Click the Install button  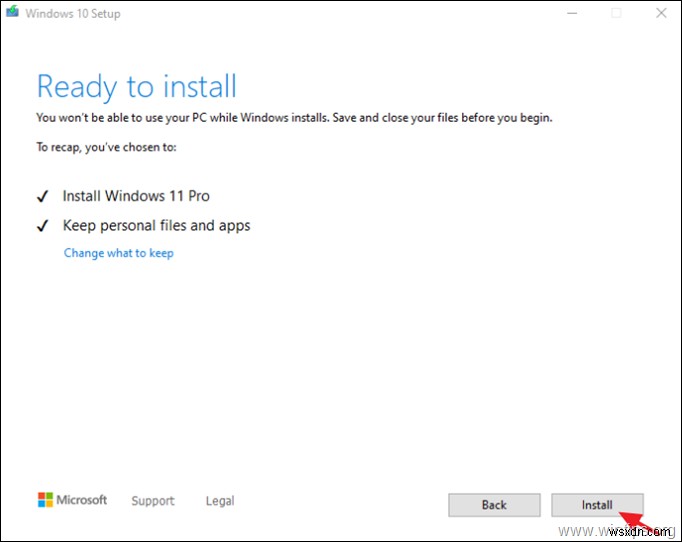(x=597, y=505)
